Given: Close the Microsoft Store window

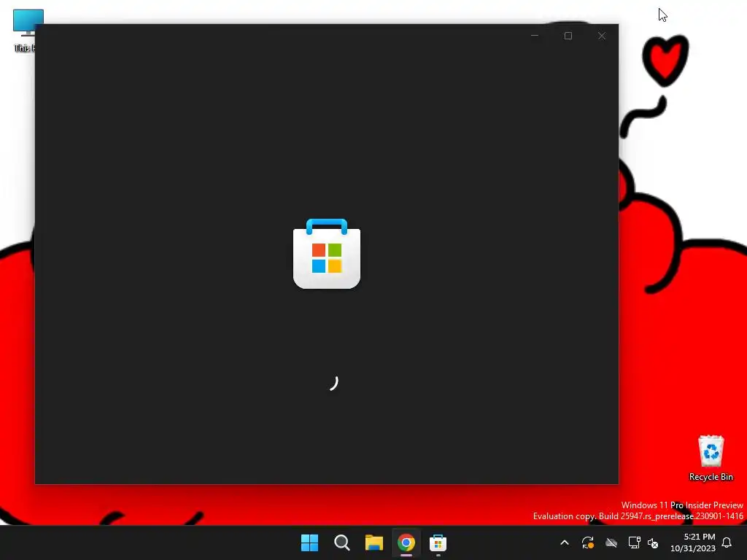Looking at the screenshot, I should (602, 36).
